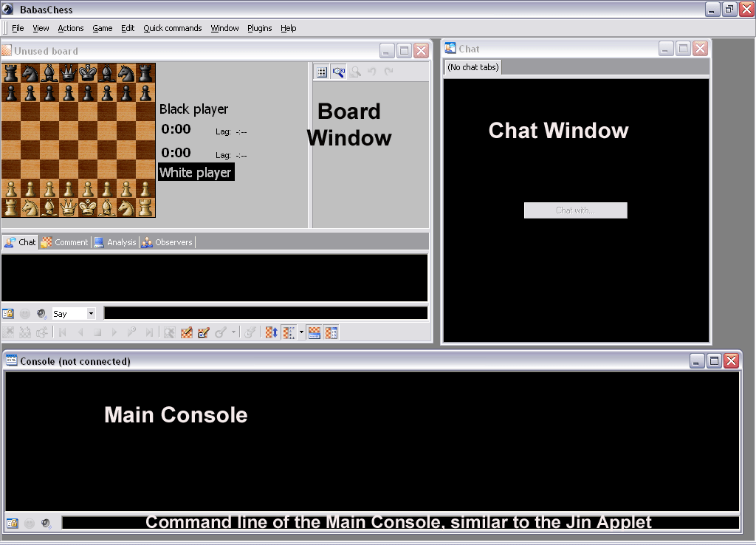This screenshot has height=545, width=756.
Task: Click the timed autoplay arrow with clock icon
Action: click(x=131, y=332)
